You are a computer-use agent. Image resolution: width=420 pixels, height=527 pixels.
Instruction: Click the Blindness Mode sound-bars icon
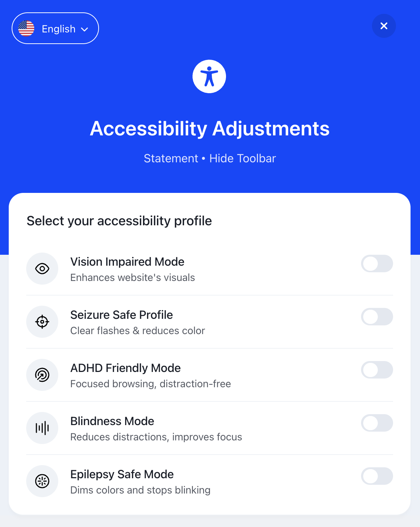(x=42, y=428)
